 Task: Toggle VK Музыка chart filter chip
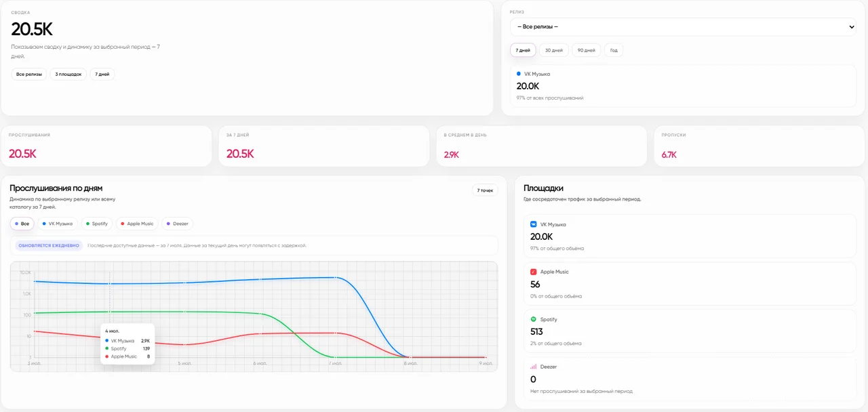tap(57, 224)
